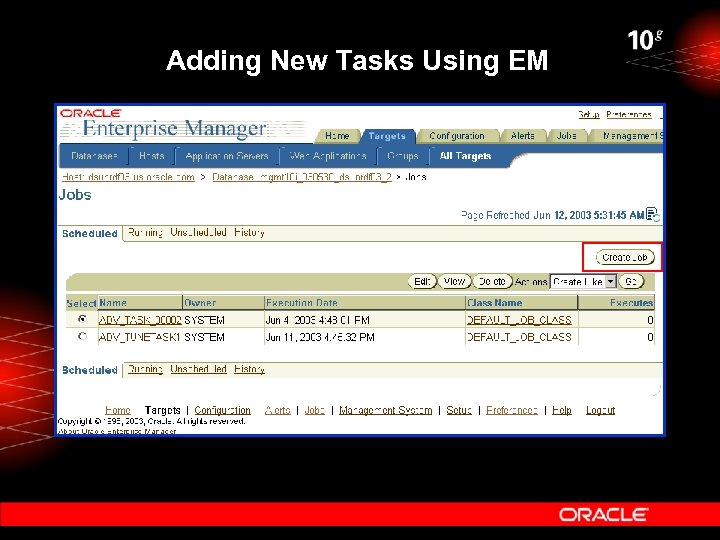
Task: Click the footer Logout link
Action: click(x=600, y=410)
